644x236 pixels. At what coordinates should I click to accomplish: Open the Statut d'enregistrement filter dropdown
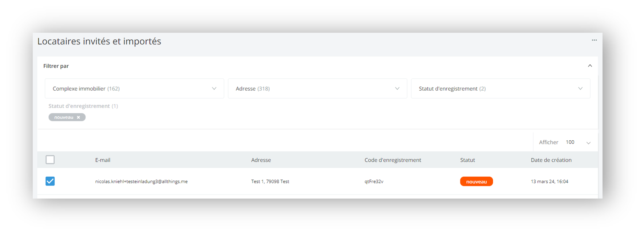pos(500,88)
